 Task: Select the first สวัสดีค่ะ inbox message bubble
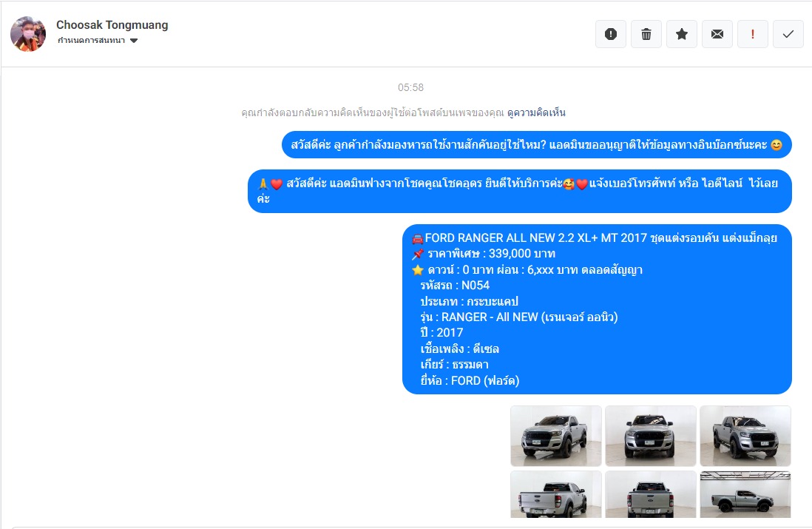(536, 145)
